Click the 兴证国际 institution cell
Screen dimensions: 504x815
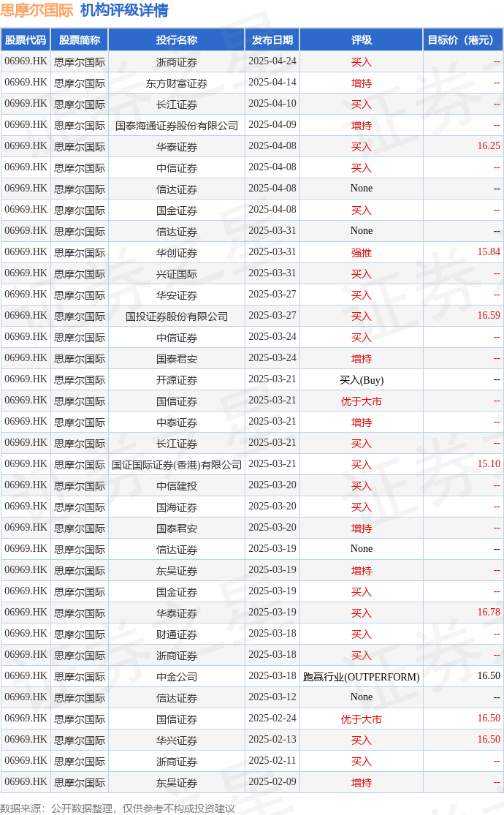point(177,274)
